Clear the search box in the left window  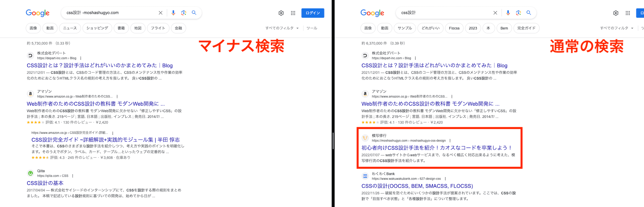click(x=161, y=13)
